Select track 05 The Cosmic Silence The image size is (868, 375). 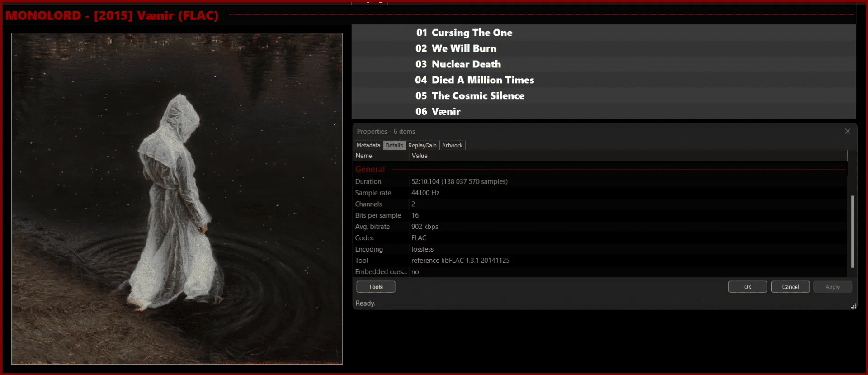[604, 96]
